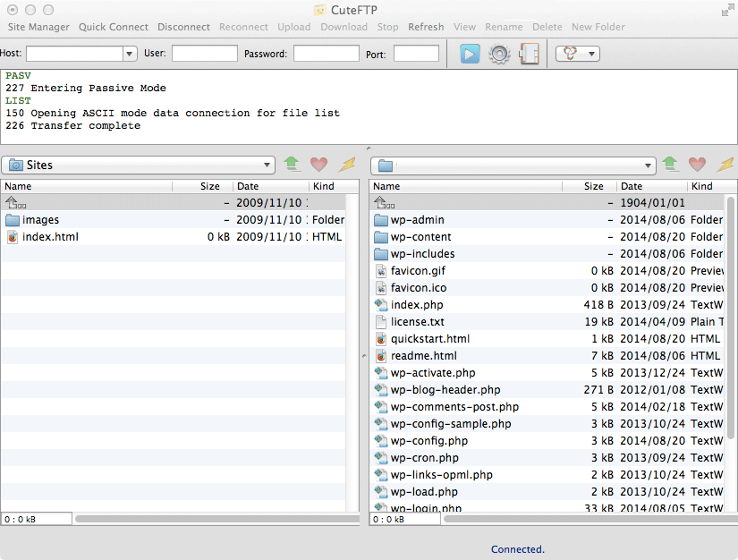Sort local files by Date column
738x560 pixels.
[x=271, y=186]
